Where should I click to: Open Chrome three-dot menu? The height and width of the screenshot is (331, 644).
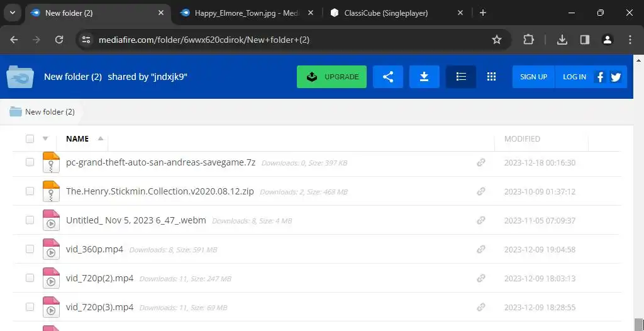630,40
